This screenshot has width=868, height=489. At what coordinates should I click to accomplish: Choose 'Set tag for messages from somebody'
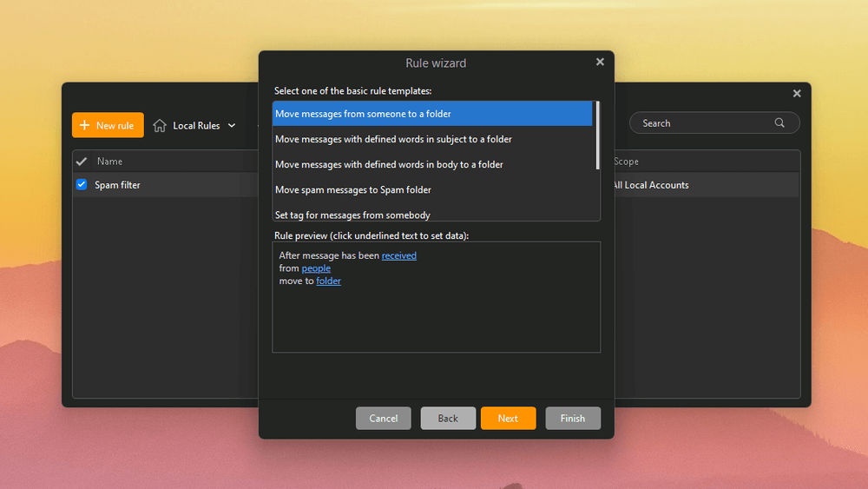[352, 214]
